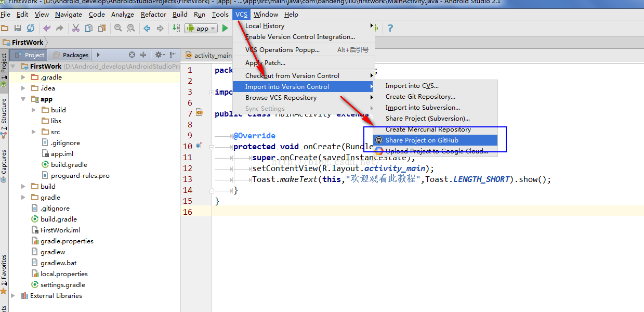Screen dimensions: 644x312
Task: Click the Synchronize refresh icon
Action: coord(31,28)
